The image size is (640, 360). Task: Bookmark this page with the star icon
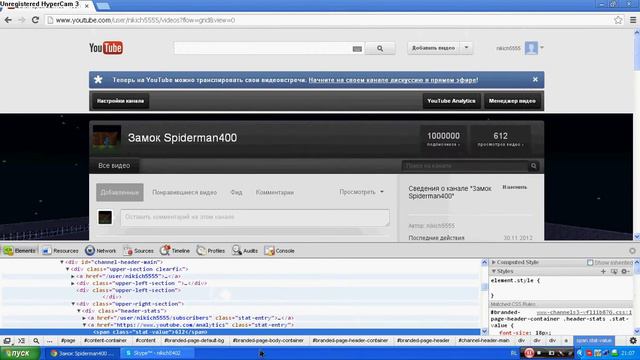pos(618,20)
